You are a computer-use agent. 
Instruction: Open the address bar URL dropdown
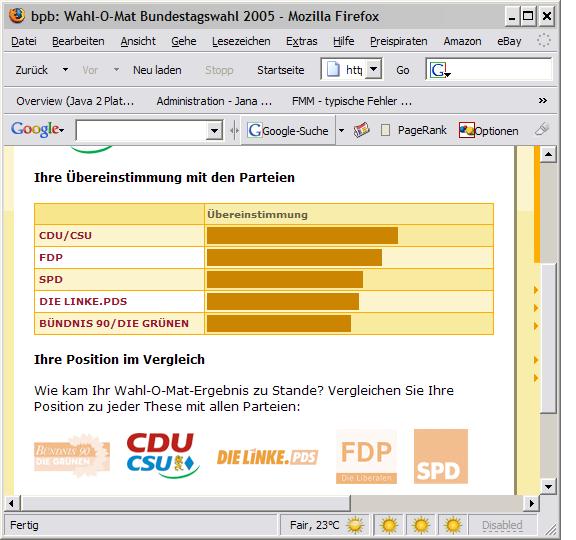click(x=374, y=69)
